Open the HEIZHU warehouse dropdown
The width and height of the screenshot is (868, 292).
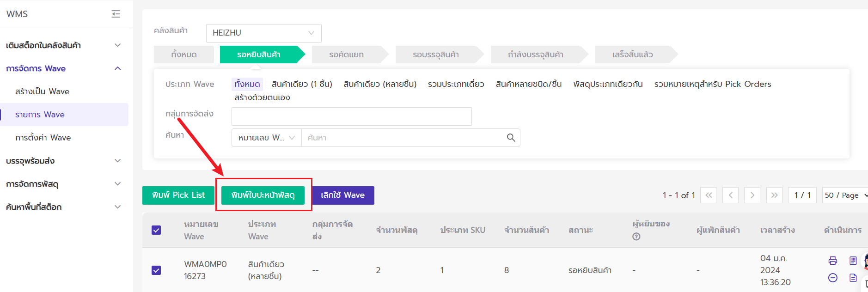point(263,33)
